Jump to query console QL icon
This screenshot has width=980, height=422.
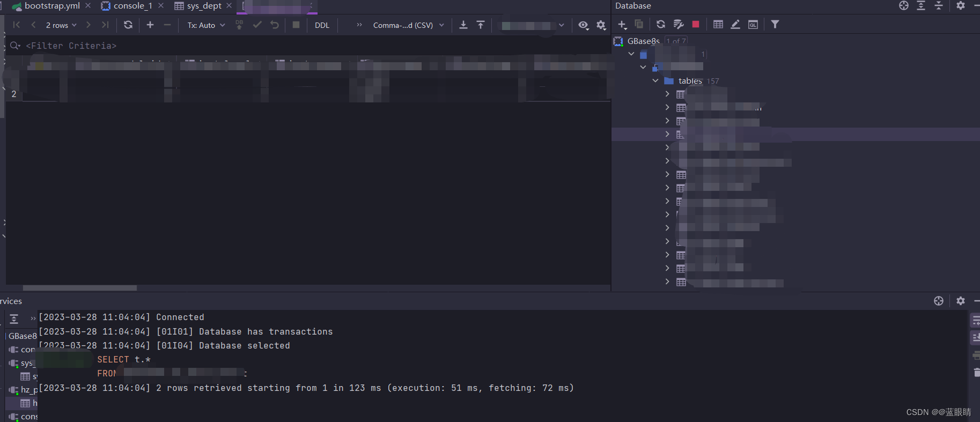tap(753, 25)
